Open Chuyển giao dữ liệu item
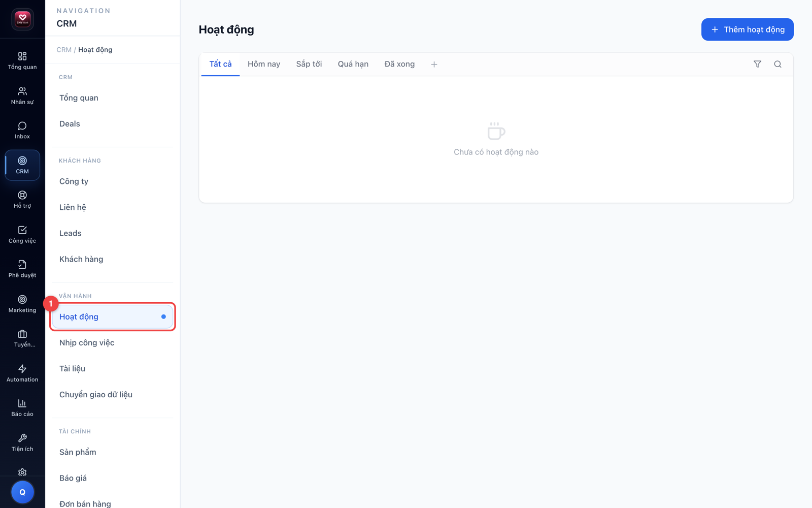 coord(113,395)
